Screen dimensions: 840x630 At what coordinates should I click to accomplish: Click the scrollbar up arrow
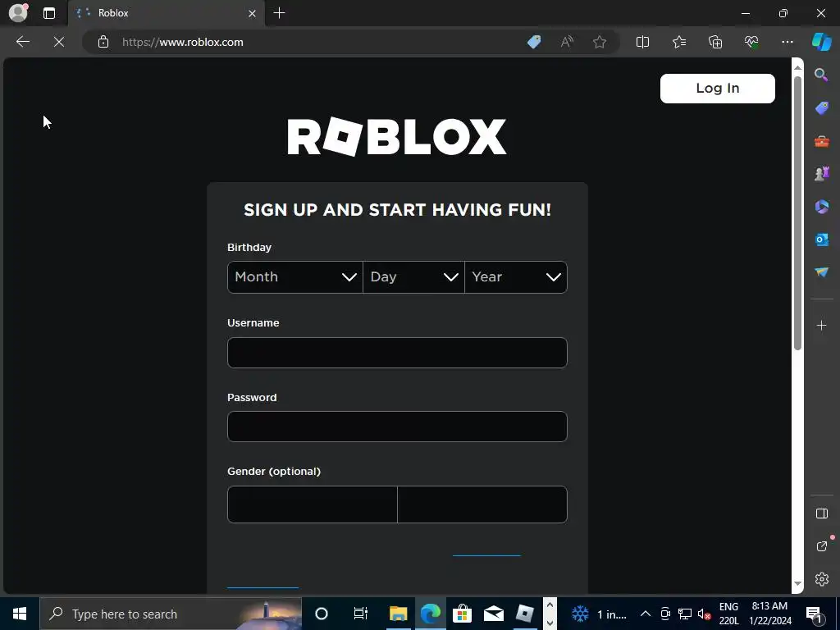[797, 67]
